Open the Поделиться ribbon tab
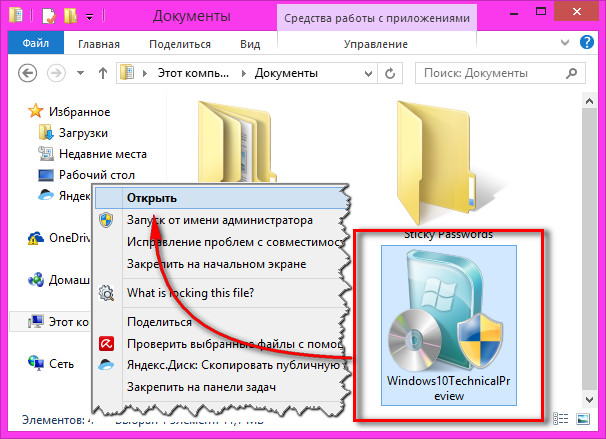 pyautogui.click(x=180, y=44)
